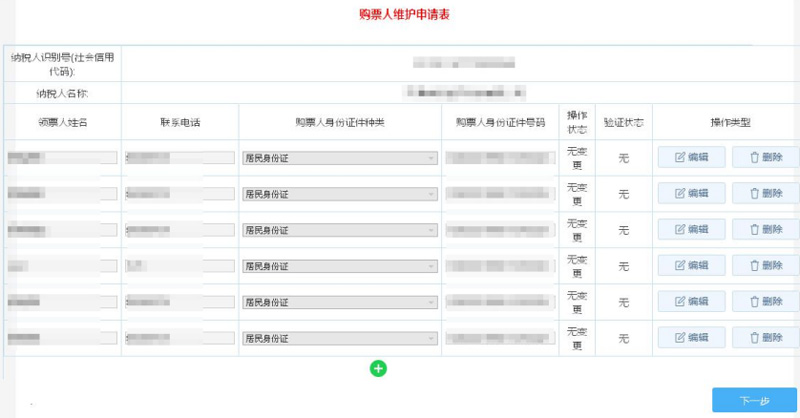Select the 身份证件号码 field in fourth row
Image resolution: width=800 pixels, height=418 pixels.
click(x=500, y=266)
